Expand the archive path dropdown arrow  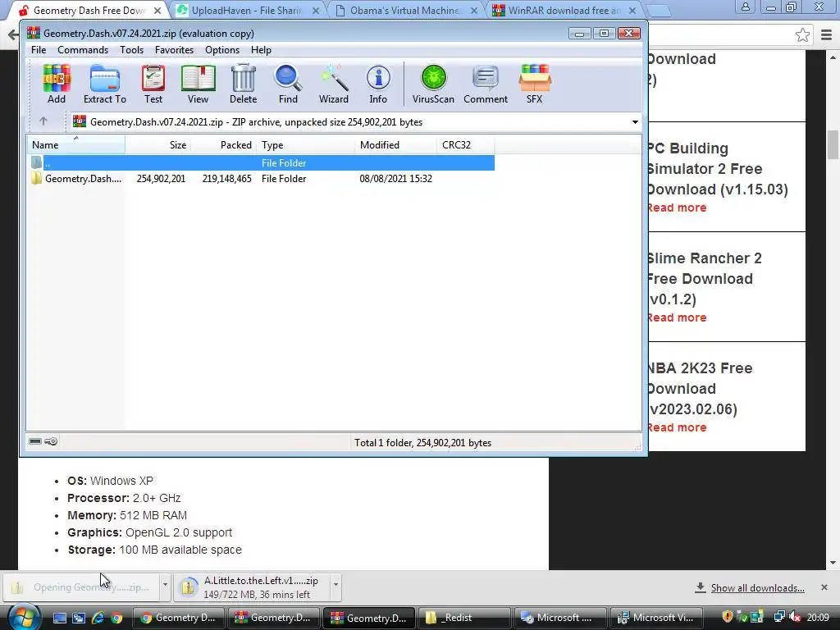pos(635,122)
